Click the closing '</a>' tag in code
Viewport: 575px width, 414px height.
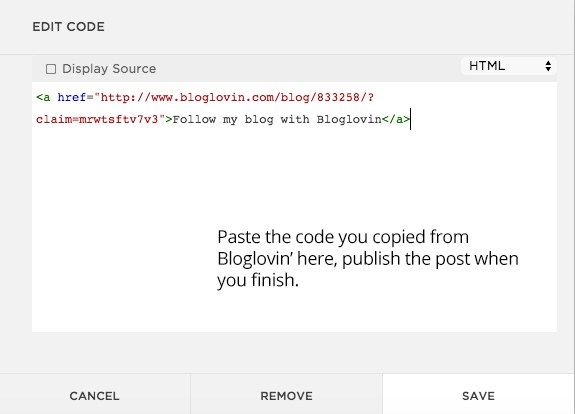[x=396, y=120]
